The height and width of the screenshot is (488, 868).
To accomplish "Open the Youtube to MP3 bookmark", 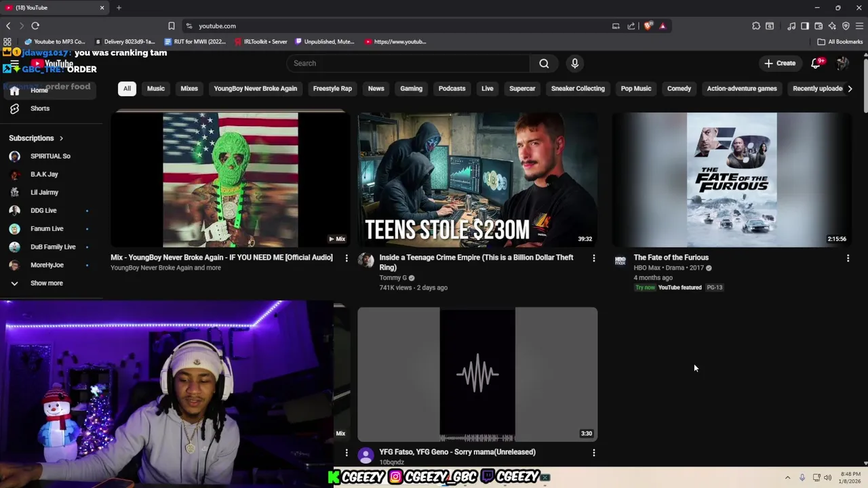I will (x=55, y=41).
